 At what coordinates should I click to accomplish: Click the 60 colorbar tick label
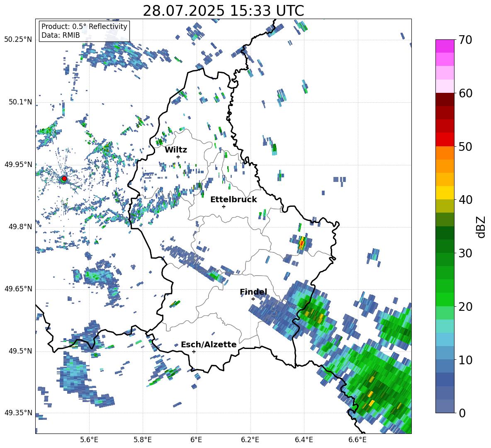tap(465, 93)
